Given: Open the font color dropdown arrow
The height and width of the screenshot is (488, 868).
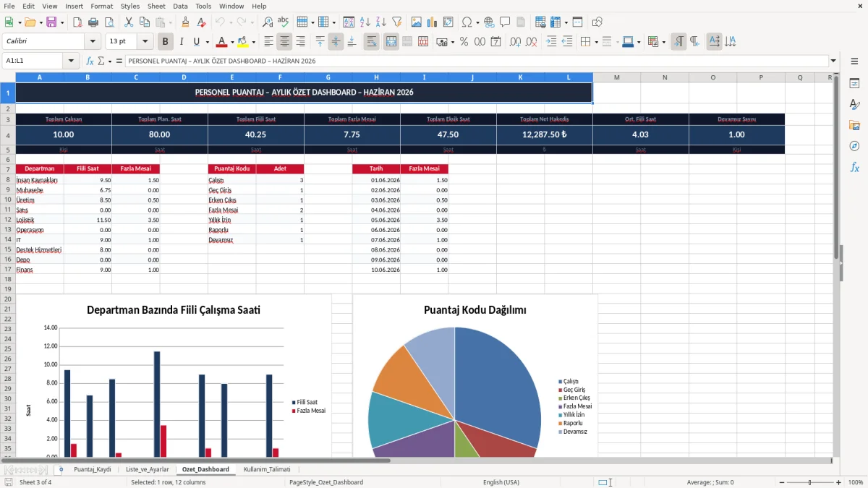Looking at the screenshot, I should [231, 42].
